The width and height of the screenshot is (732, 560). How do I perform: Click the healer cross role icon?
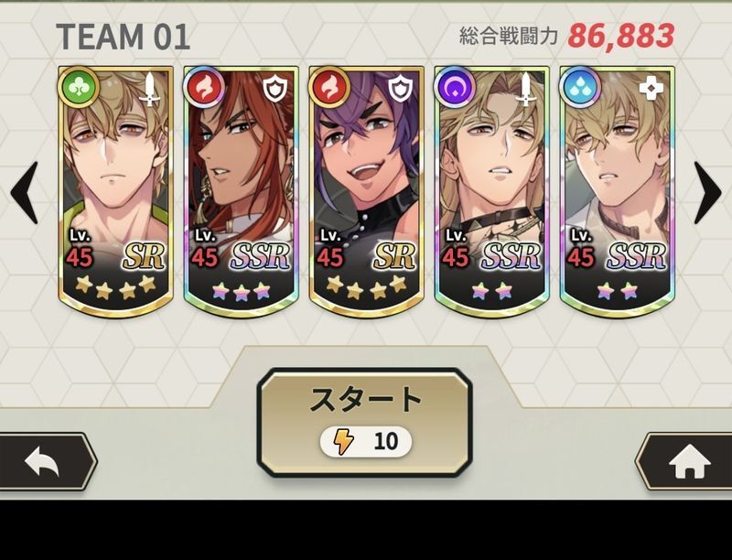pos(651,89)
